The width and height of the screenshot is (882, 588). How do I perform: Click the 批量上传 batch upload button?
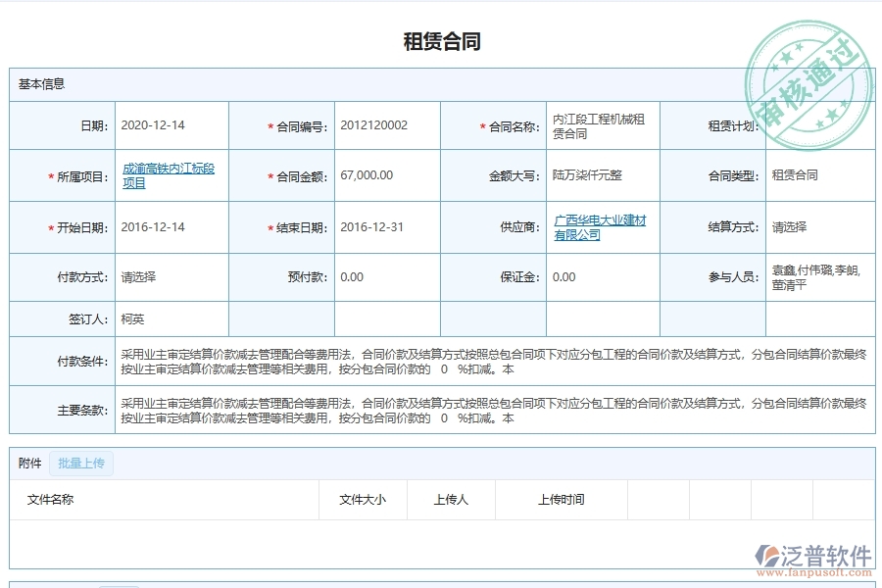(79, 464)
